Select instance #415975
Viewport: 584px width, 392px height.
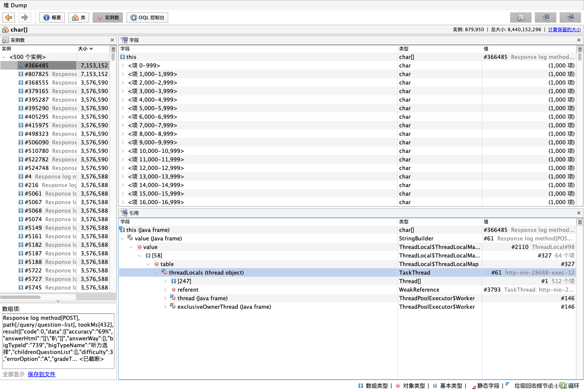[x=55, y=125]
